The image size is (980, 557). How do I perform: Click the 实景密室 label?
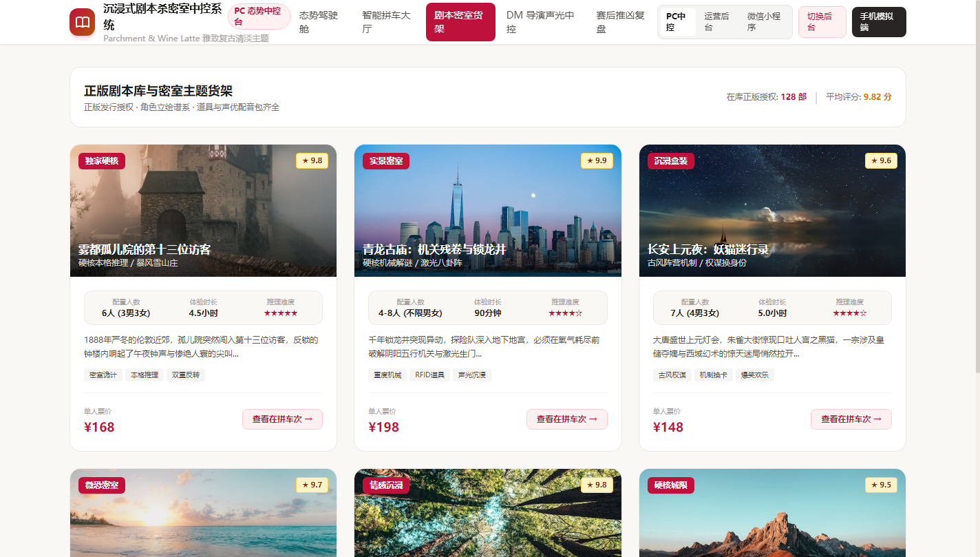click(386, 161)
